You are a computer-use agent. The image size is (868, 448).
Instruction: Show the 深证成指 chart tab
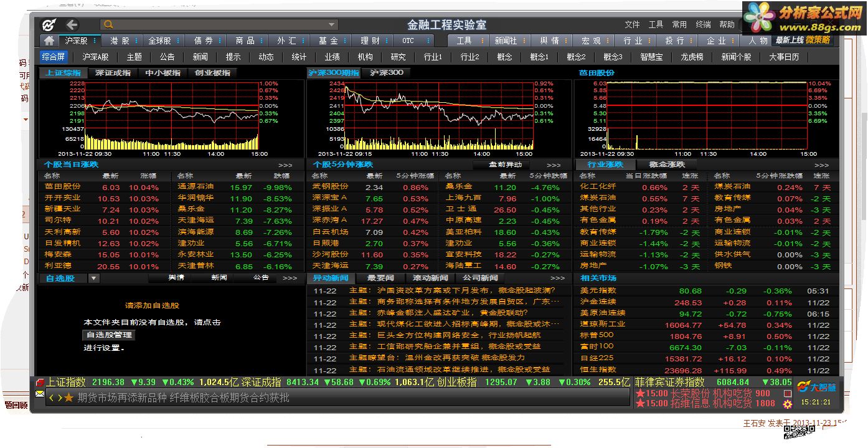click(x=113, y=73)
